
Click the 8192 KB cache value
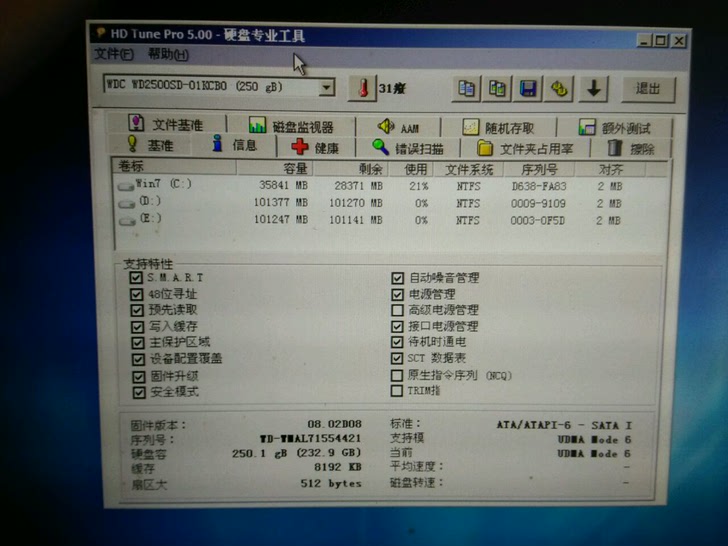(x=338, y=467)
